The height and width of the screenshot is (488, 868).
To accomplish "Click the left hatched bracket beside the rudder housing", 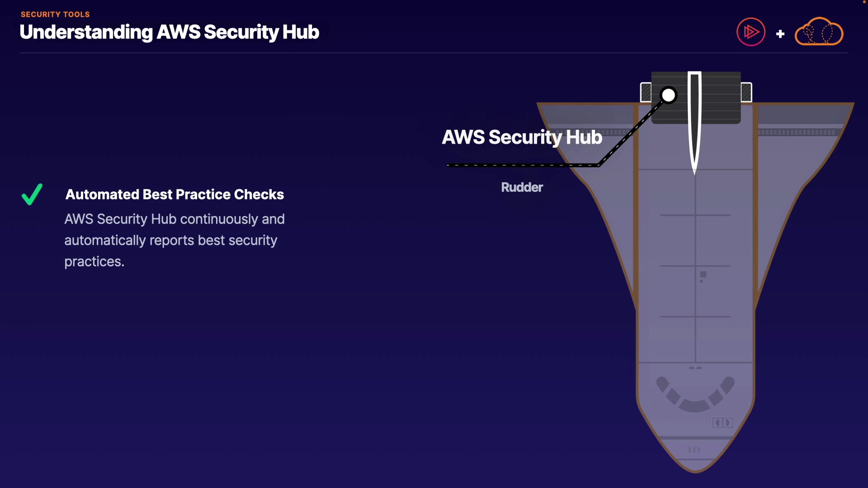I will click(x=646, y=93).
